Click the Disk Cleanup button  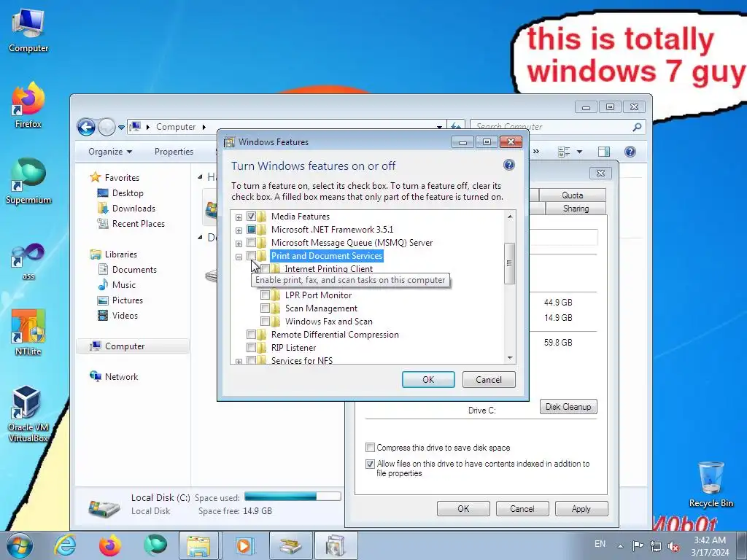pyautogui.click(x=568, y=407)
